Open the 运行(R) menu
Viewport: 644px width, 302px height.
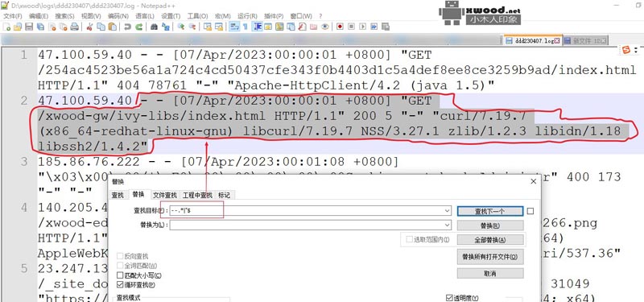tap(247, 16)
